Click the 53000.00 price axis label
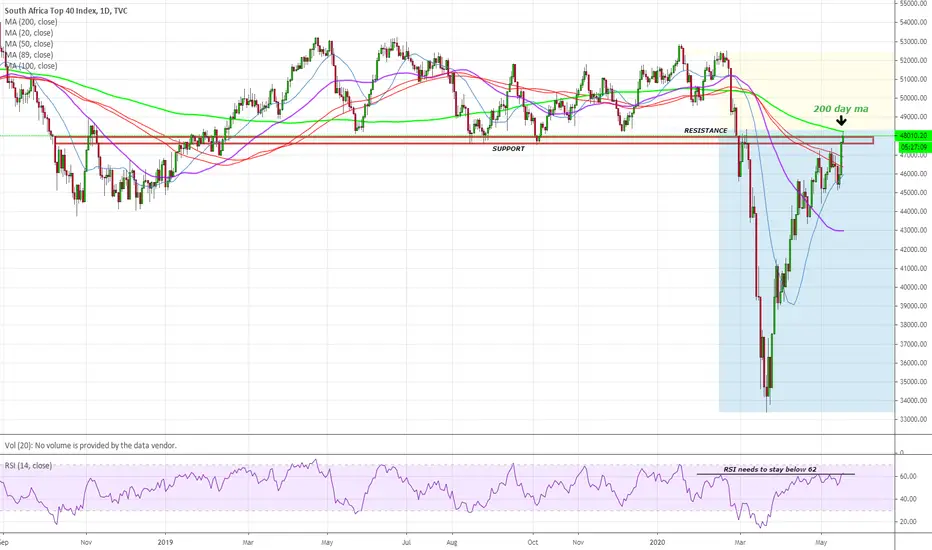 [914, 42]
